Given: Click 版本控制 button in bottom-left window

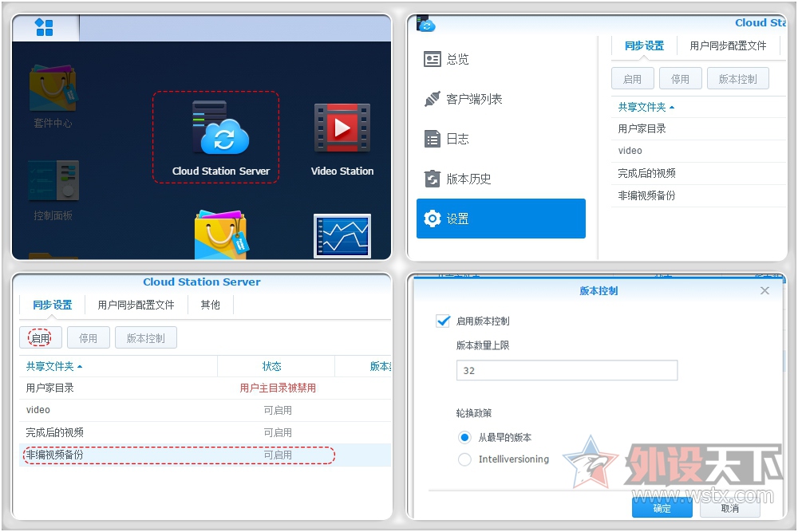Looking at the screenshot, I should [146, 337].
